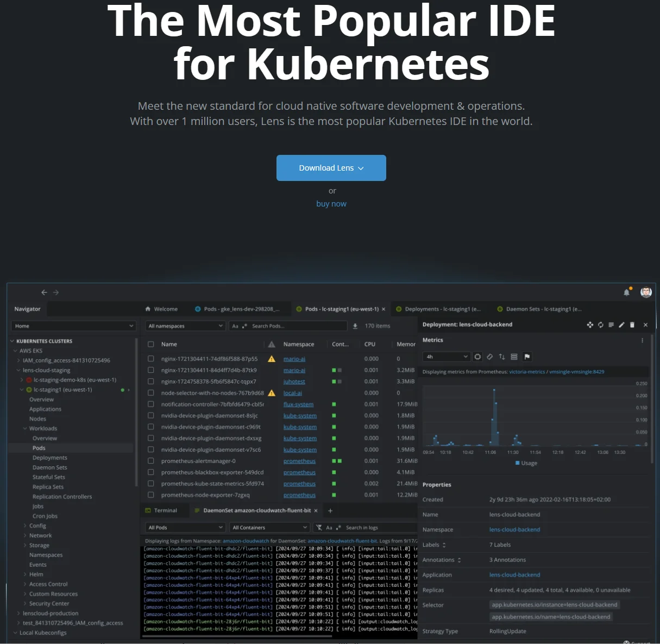Screen dimensions: 660x644
Task: Toggle case-sensitive Aa in Search Pods
Action: click(x=235, y=326)
